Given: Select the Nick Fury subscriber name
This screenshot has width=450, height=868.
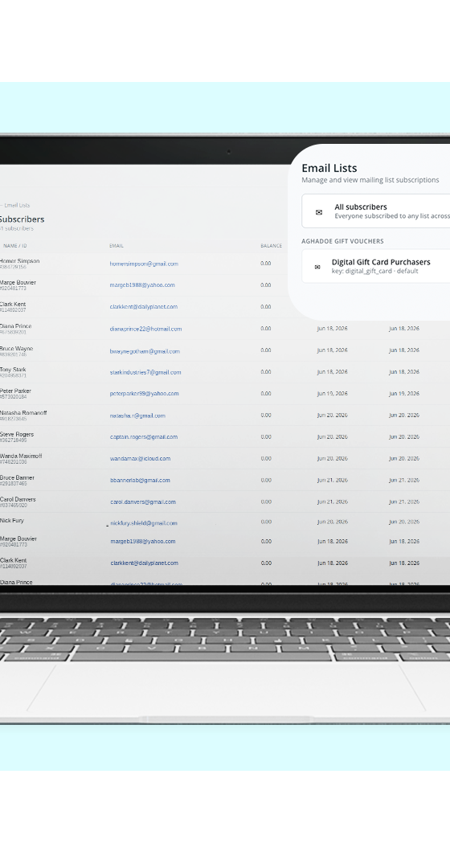Looking at the screenshot, I should 12,520.
